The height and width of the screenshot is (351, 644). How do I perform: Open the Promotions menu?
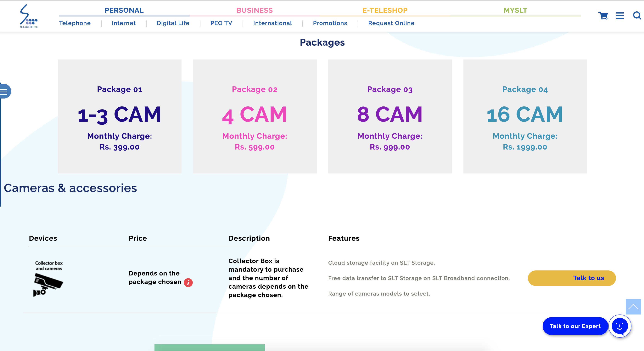pyautogui.click(x=330, y=23)
